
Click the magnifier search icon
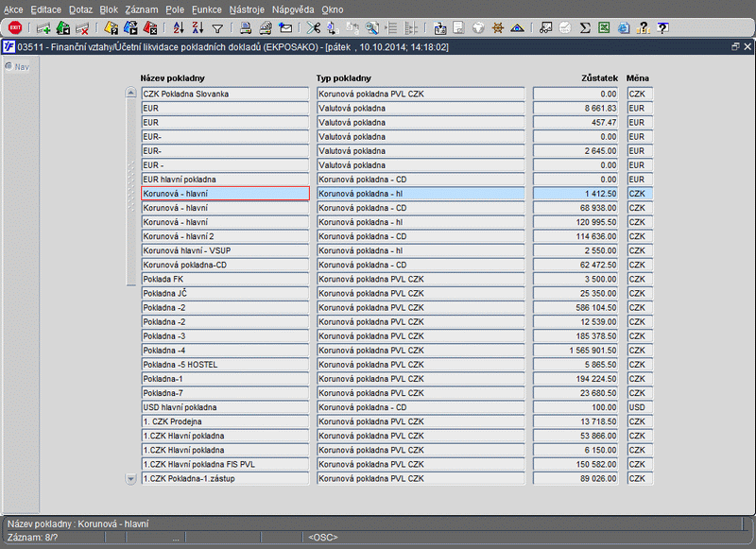tap(371, 28)
